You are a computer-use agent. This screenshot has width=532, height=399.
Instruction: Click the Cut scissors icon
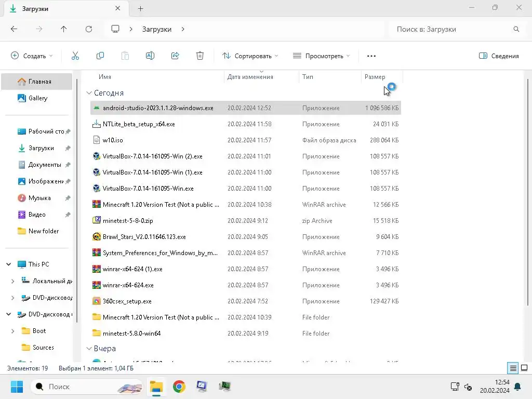75,56
